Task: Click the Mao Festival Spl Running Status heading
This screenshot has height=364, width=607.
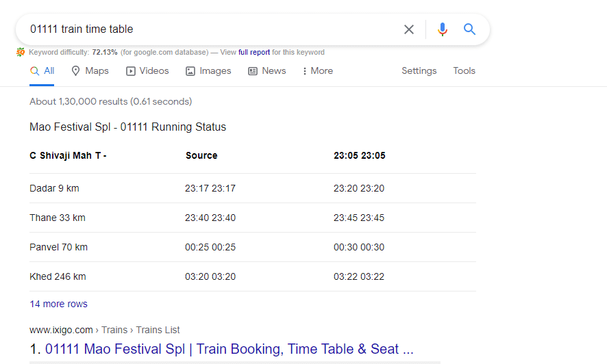Action: 127,127
